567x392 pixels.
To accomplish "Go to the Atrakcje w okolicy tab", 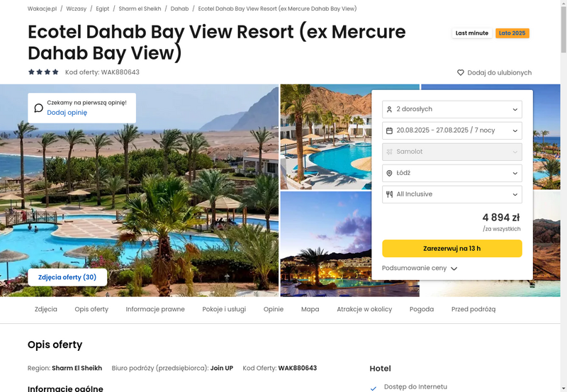I will click(x=364, y=309).
